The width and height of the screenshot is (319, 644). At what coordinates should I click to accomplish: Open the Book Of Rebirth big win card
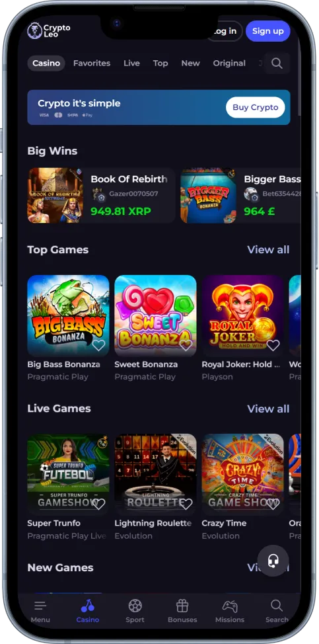(101, 196)
